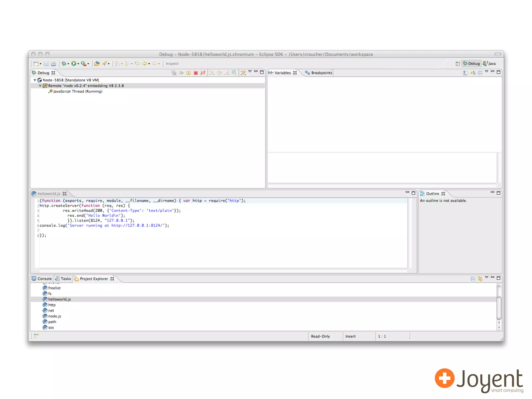Image resolution: width=532 pixels, height=399 pixels.
Task: Click the Suspend (pause) debug button
Action: pos(188,73)
